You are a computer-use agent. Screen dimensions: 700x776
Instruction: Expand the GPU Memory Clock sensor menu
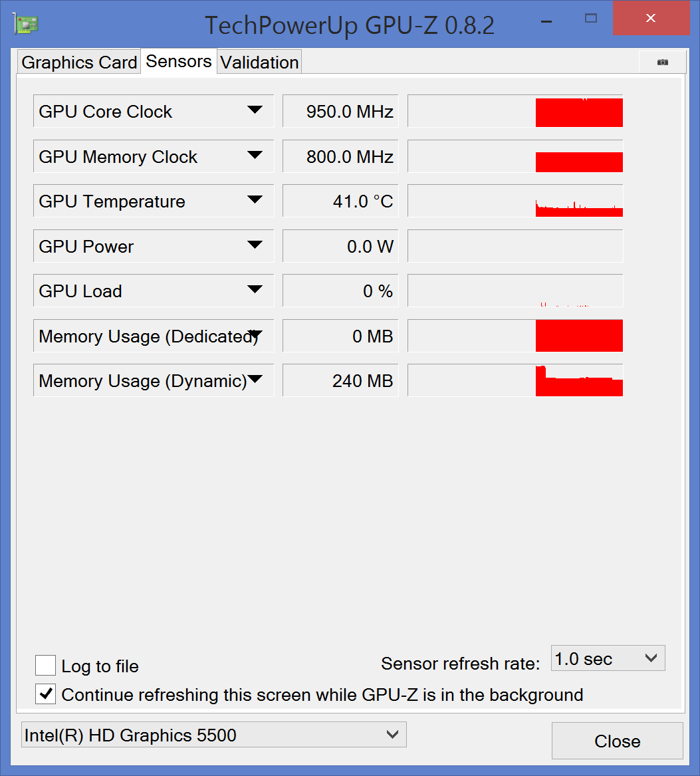click(255, 155)
